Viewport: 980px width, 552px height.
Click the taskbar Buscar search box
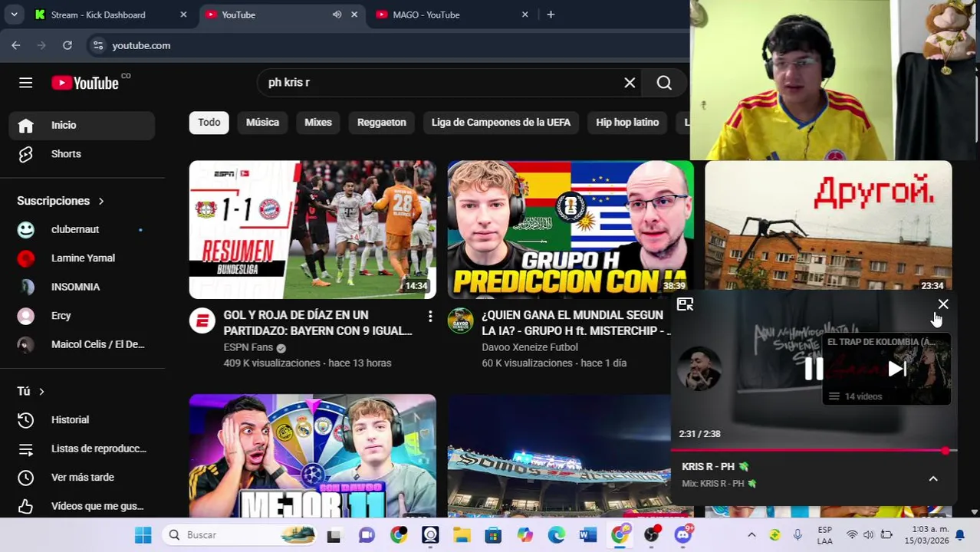coord(240,535)
